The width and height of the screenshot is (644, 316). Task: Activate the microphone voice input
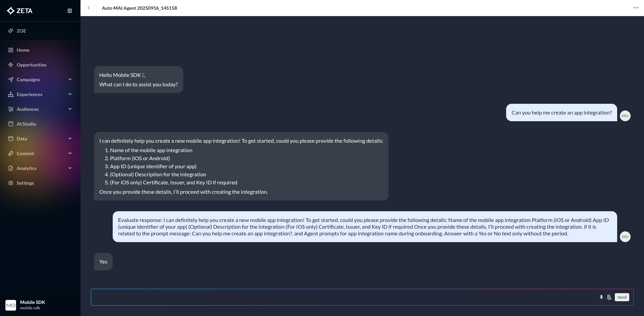pos(601,297)
